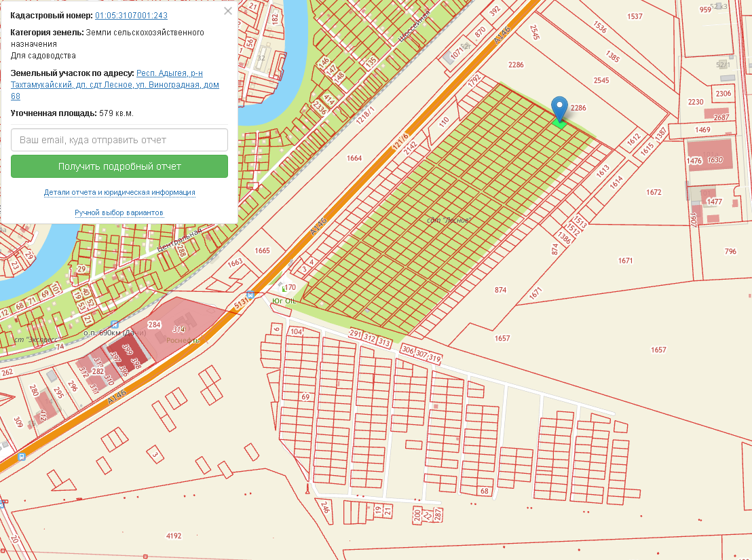
Task: Click parcel label 1614
Action: click(616, 182)
